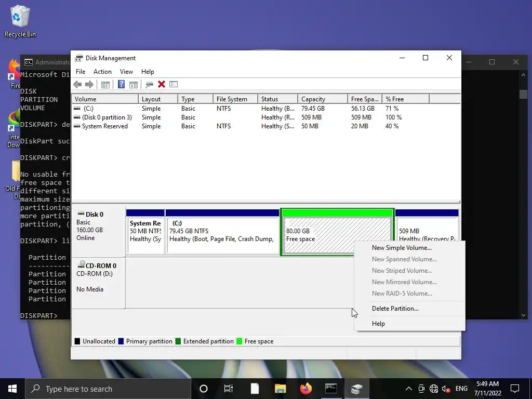
Task: Choose New Simple Volume from context menu
Action: pyautogui.click(x=409, y=248)
